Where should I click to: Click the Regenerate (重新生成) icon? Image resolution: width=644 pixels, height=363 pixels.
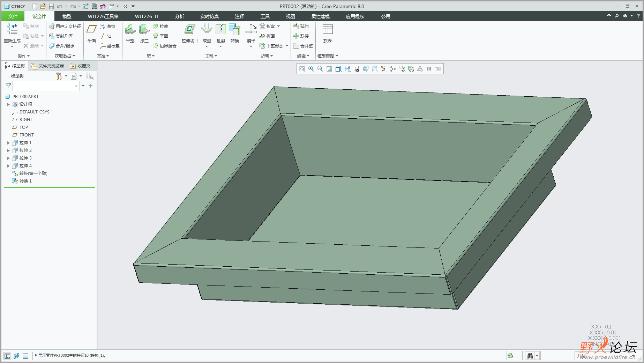12,29
